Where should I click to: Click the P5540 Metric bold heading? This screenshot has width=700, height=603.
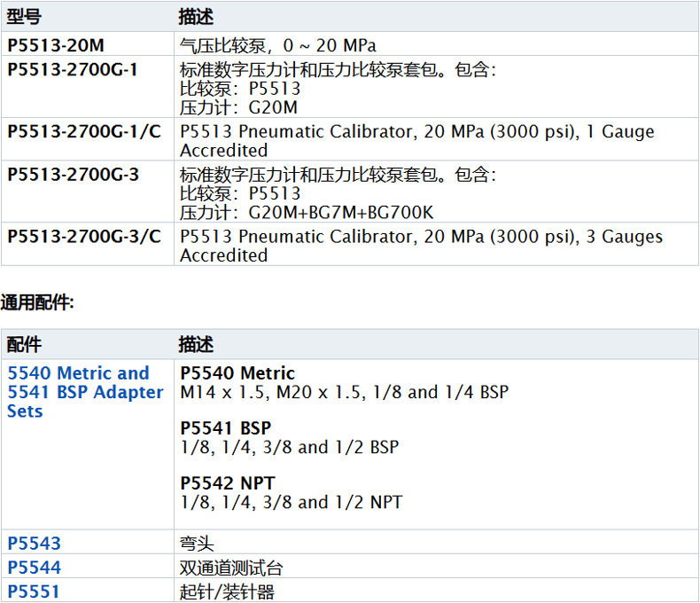pyautogui.click(x=237, y=373)
